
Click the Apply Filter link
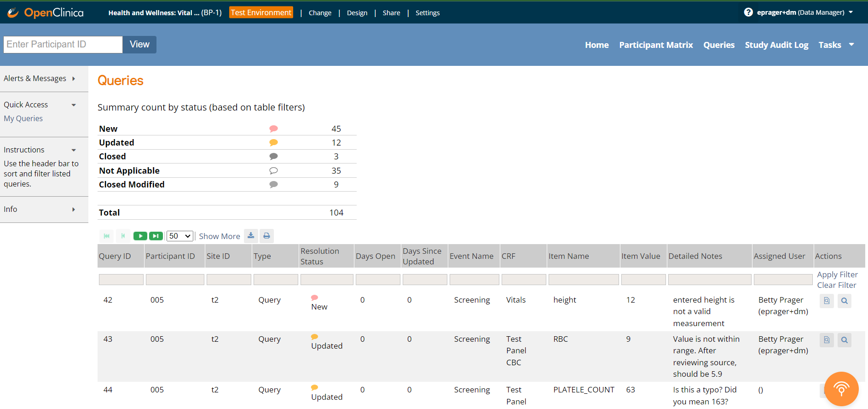click(x=837, y=275)
